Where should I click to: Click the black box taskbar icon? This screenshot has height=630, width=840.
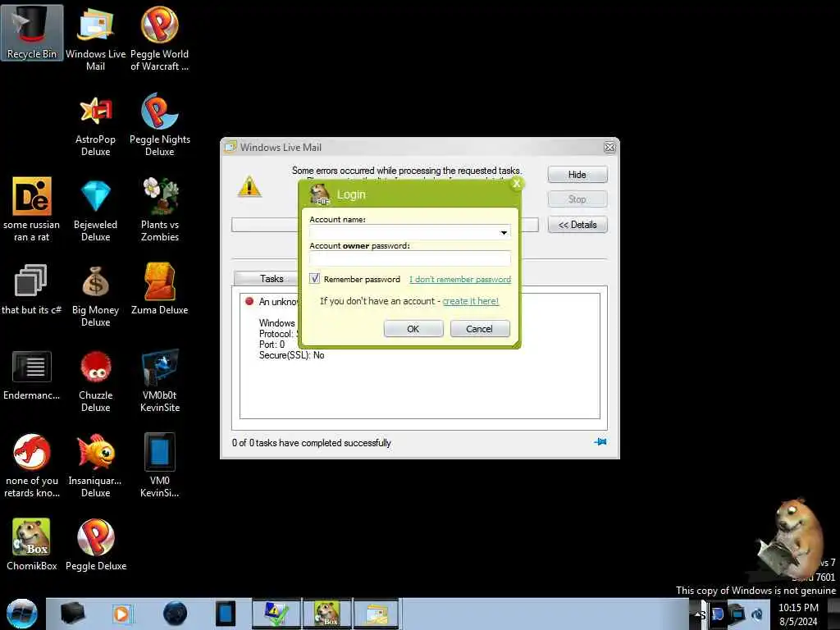(x=72, y=614)
